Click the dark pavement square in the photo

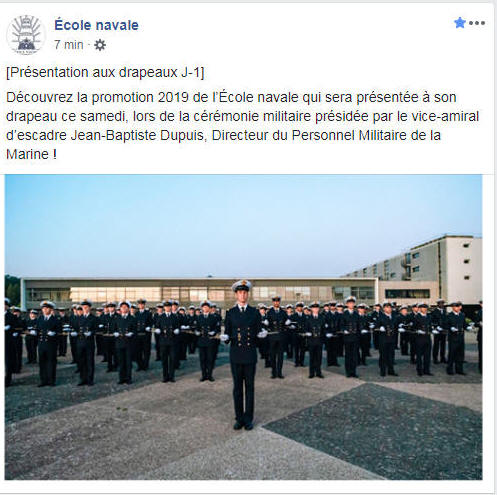377,432
